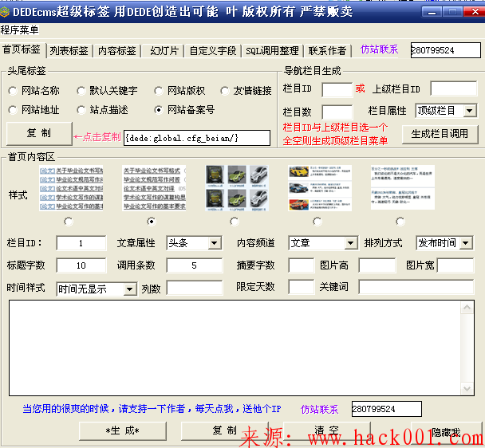Viewport: 485px width, 448px height.
Task: Click the 栏目ID field containing 1
Action: click(x=81, y=243)
